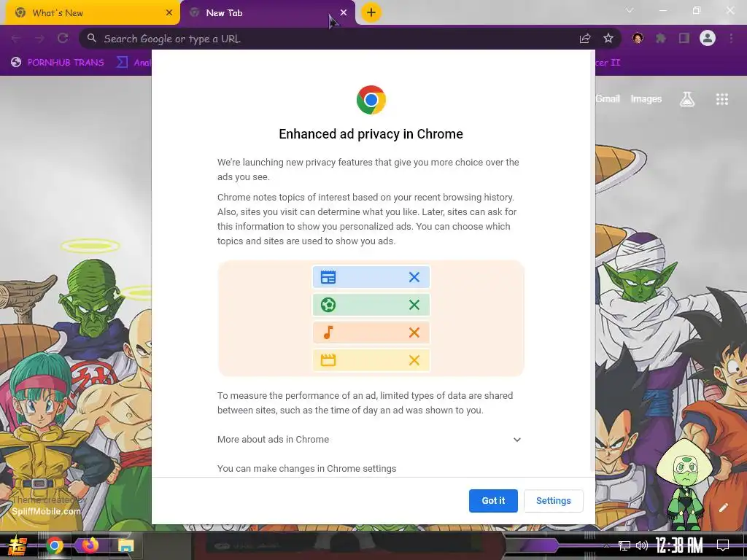Remove the music topic with orange X
Viewport: 747px width, 560px height.
[x=414, y=332]
